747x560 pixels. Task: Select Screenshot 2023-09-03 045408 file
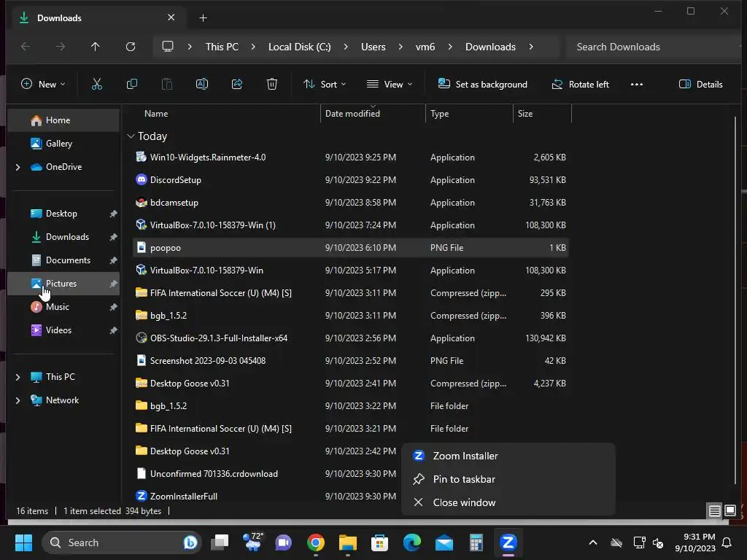pos(350,360)
